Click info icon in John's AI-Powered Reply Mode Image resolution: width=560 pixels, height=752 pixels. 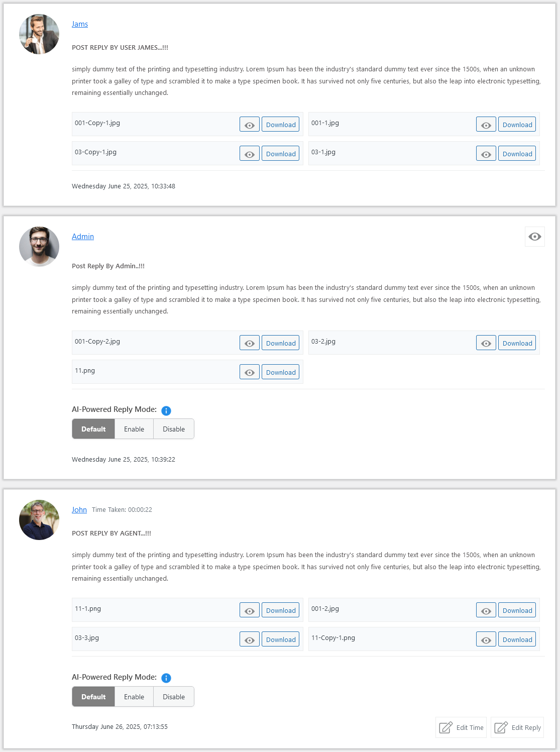(166, 678)
